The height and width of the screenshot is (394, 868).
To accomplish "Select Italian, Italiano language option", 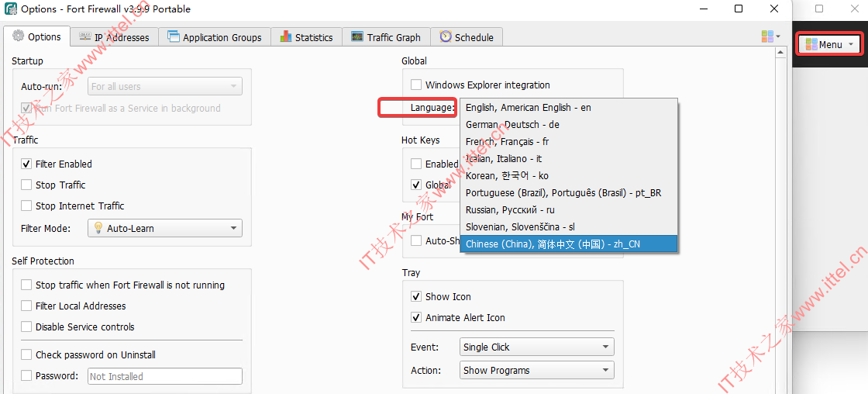I will tap(569, 158).
